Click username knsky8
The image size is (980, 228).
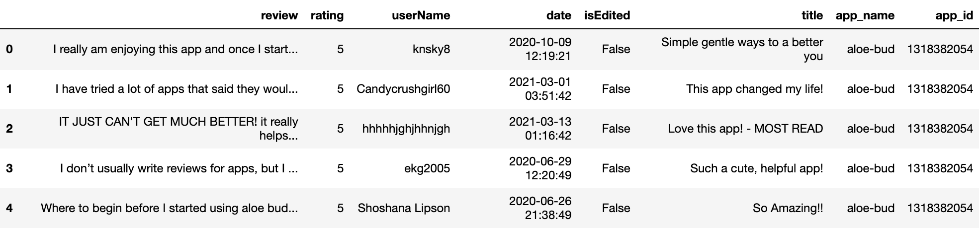click(431, 49)
